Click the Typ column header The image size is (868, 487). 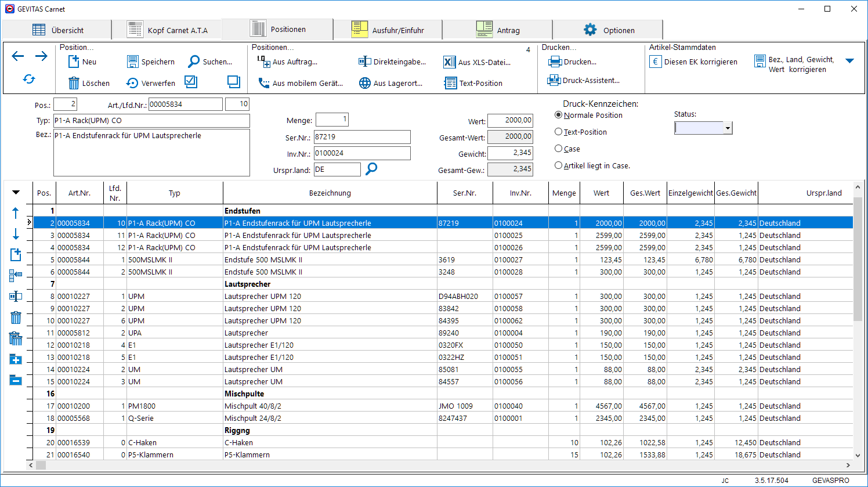pos(175,193)
